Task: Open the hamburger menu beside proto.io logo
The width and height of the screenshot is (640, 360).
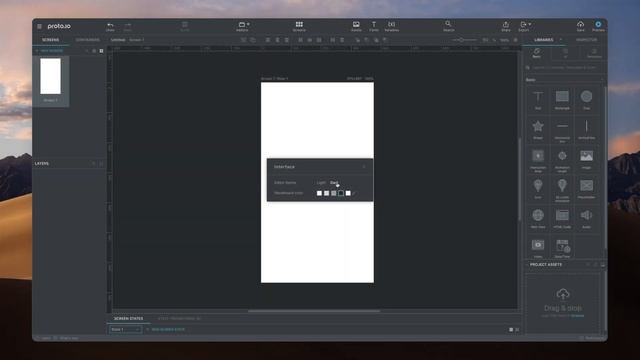Action: 39,27
